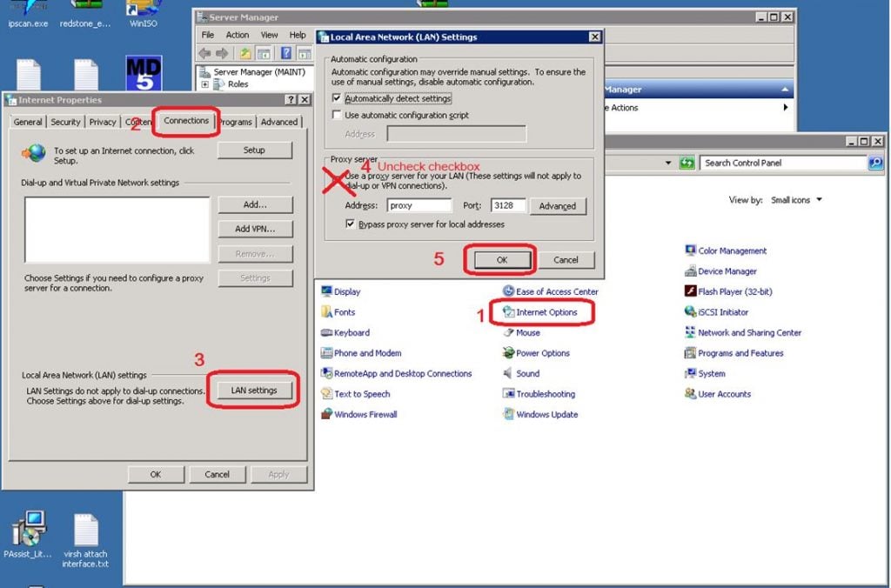The width and height of the screenshot is (891, 588).
Task: Open the View menu in Server Manager
Action: (270, 35)
